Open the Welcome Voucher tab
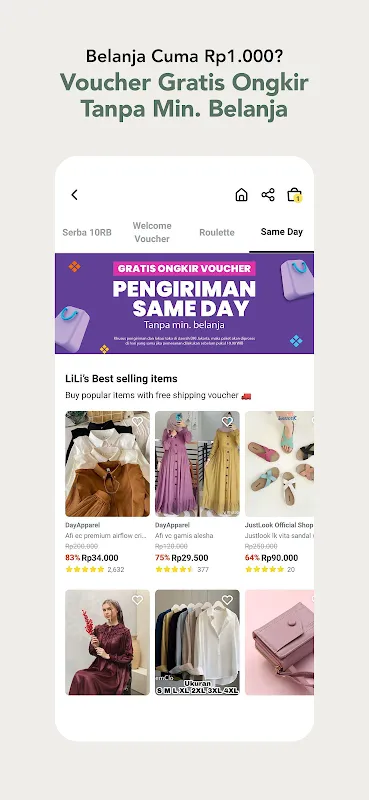The width and height of the screenshot is (369, 800). 152,232
